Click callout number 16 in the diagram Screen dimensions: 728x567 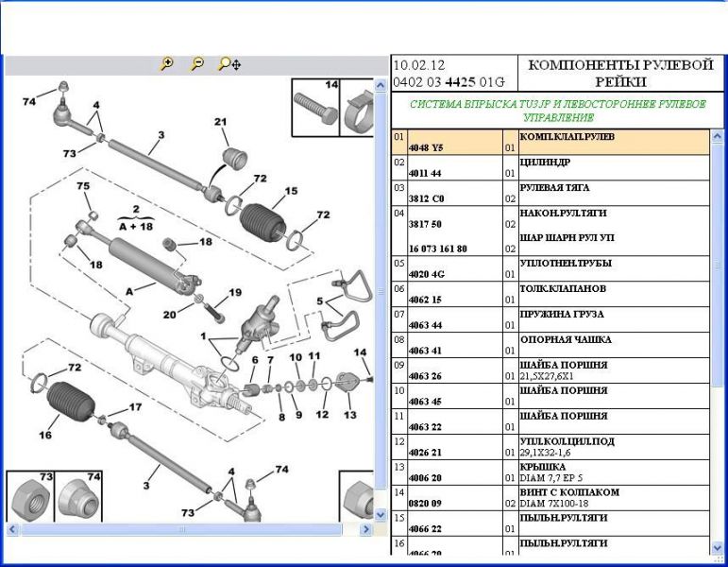click(44, 435)
